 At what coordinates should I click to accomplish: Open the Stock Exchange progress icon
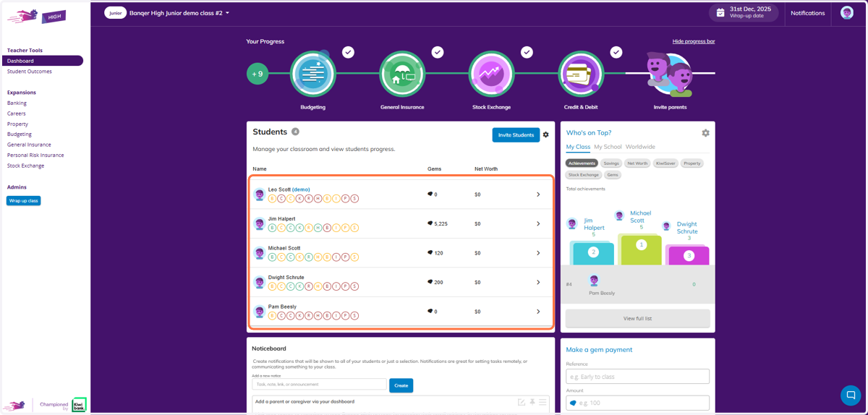(x=491, y=74)
